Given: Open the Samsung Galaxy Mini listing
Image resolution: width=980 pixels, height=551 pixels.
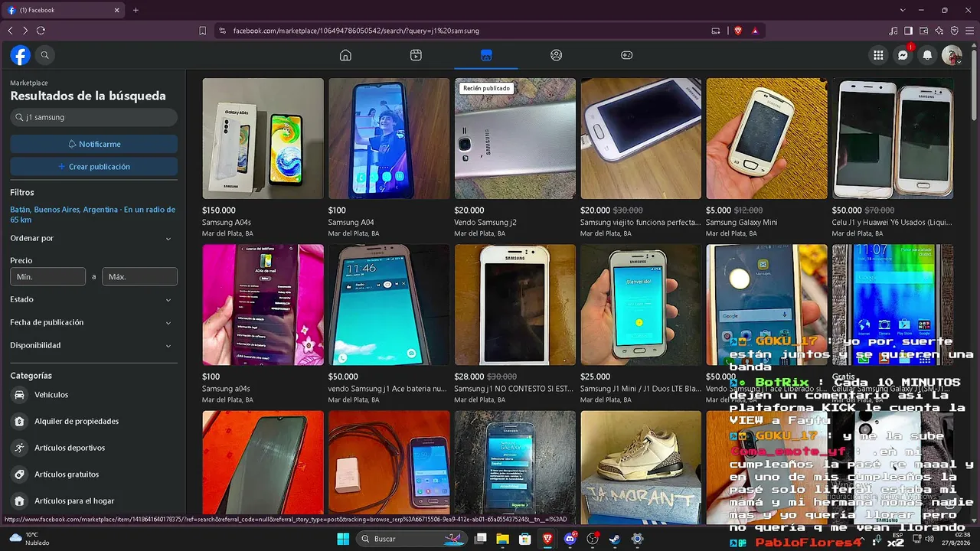Looking at the screenshot, I should coord(767,158).
